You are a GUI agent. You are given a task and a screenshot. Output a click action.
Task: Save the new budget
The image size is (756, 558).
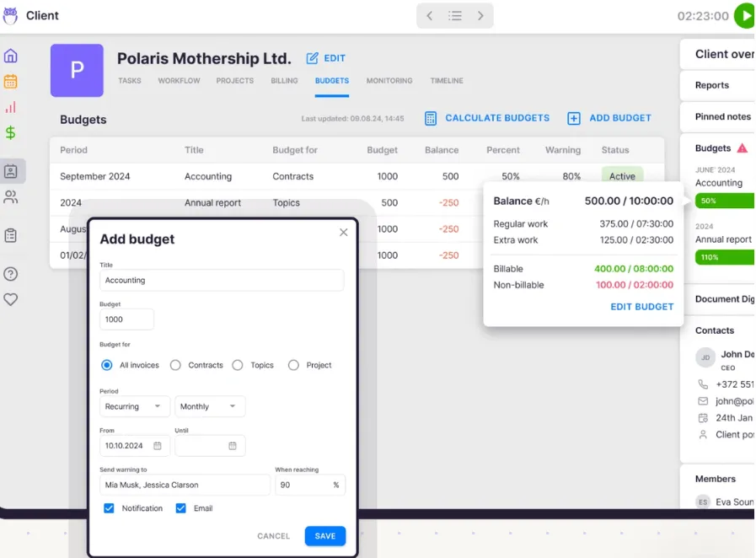(325, 536)
